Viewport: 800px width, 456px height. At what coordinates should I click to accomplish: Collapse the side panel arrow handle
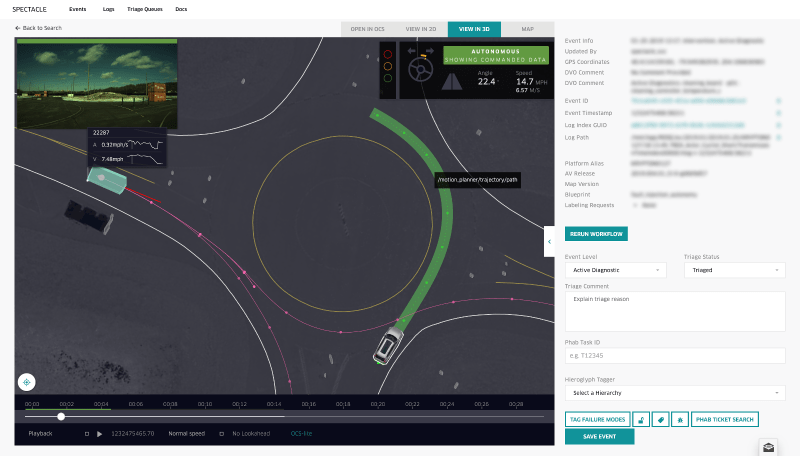tap(549, 241)
